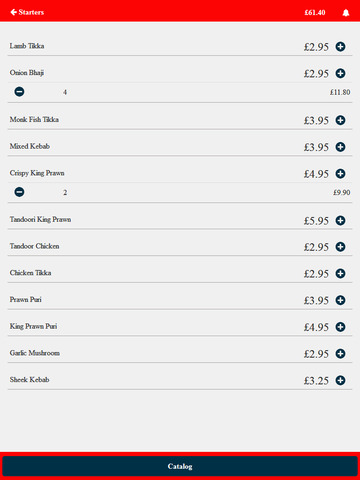Remove one Onion Bhaji with minus icon
Screen dimensions: 360x480
[x=19, y=92]
